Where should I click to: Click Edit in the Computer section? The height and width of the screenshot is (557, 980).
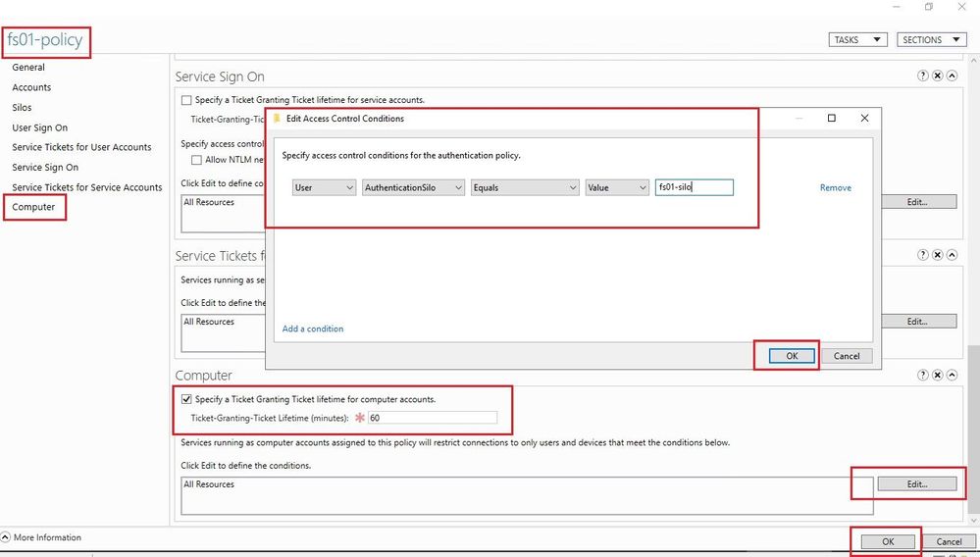[x=917, y=483]
